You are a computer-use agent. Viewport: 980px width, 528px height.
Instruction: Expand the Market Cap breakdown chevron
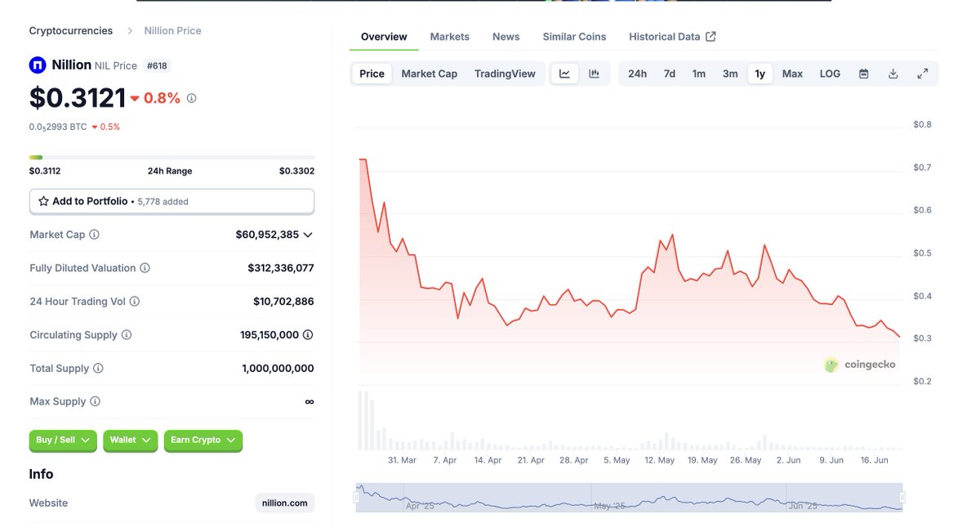[308, 235]
